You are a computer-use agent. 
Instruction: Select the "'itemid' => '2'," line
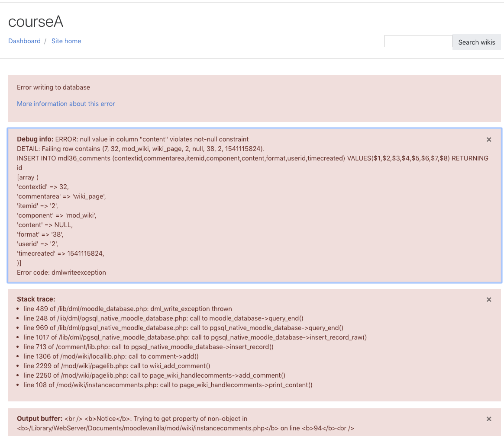coord(37,206)
